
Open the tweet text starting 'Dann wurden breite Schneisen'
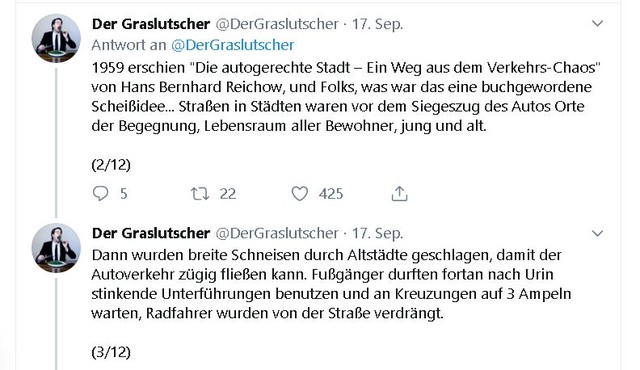point(331,284)
